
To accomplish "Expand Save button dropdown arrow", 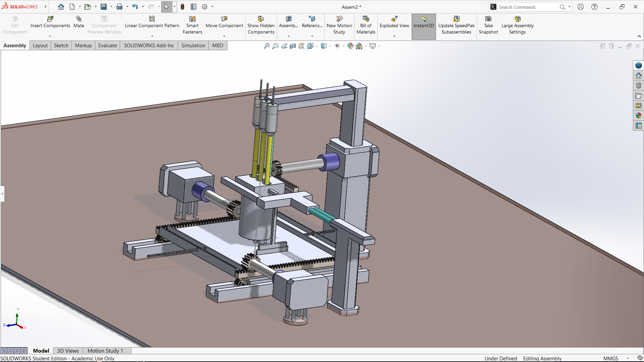I will coord(111,7).
